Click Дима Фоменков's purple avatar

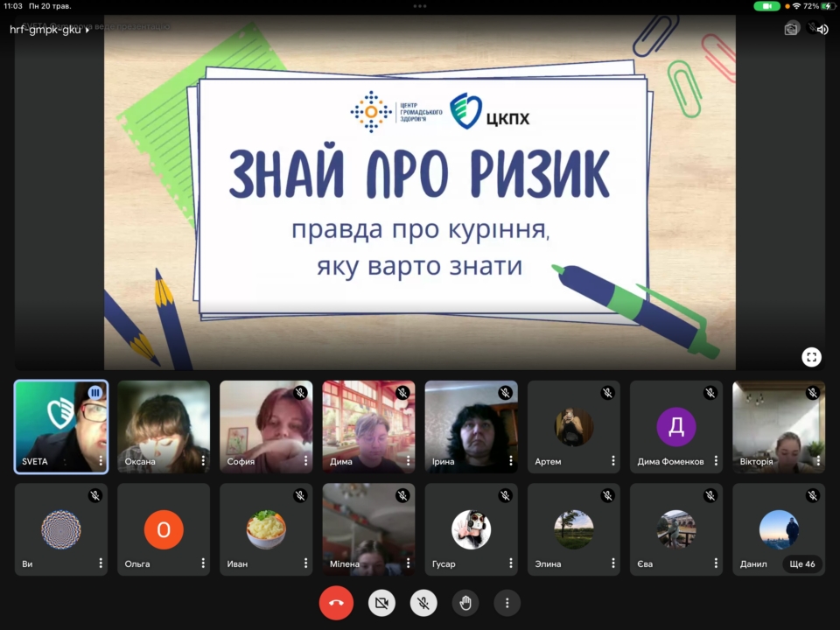(676, 426)
